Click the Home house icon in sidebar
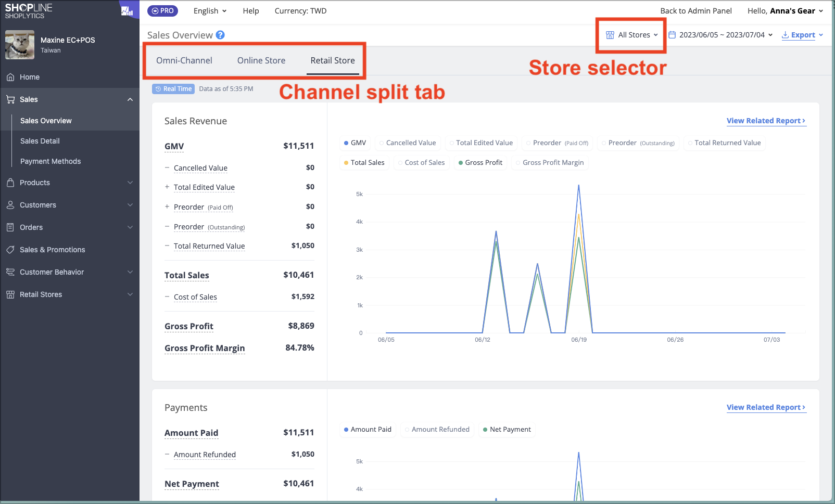Screen dimensions: 835x504 [10, 77]
